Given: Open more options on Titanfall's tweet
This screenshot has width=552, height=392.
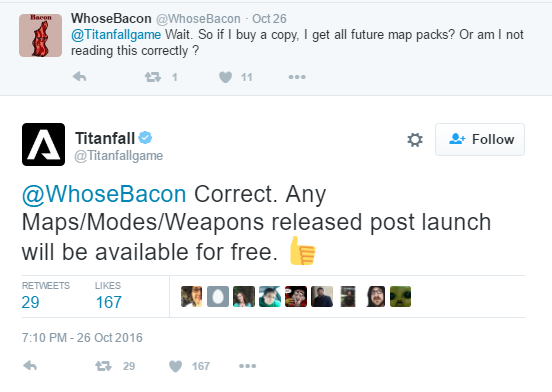Looking at the screenshot, I should pos(247,366).
